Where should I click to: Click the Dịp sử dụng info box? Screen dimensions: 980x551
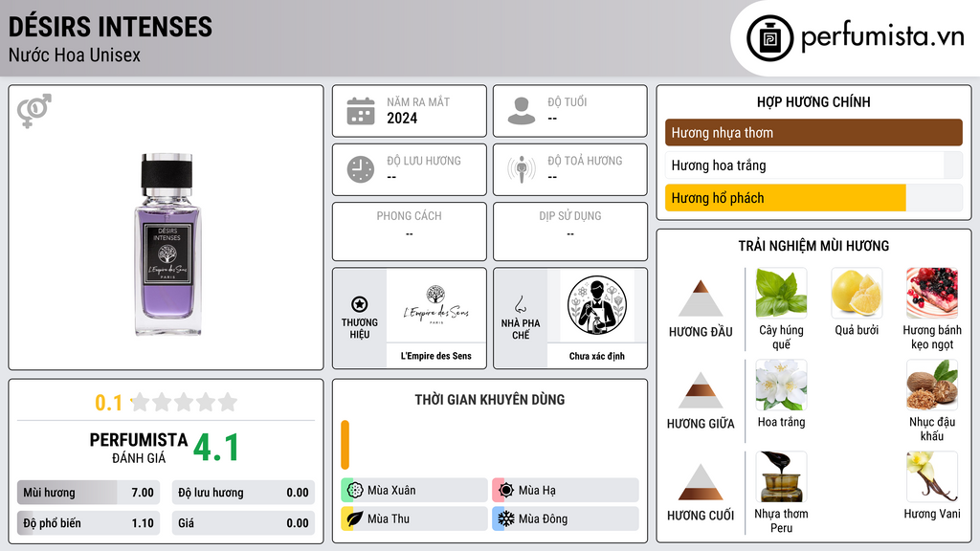[570, 231]
